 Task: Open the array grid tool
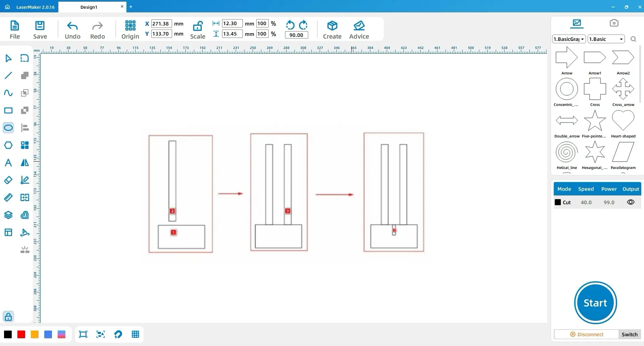click(24, 145)
